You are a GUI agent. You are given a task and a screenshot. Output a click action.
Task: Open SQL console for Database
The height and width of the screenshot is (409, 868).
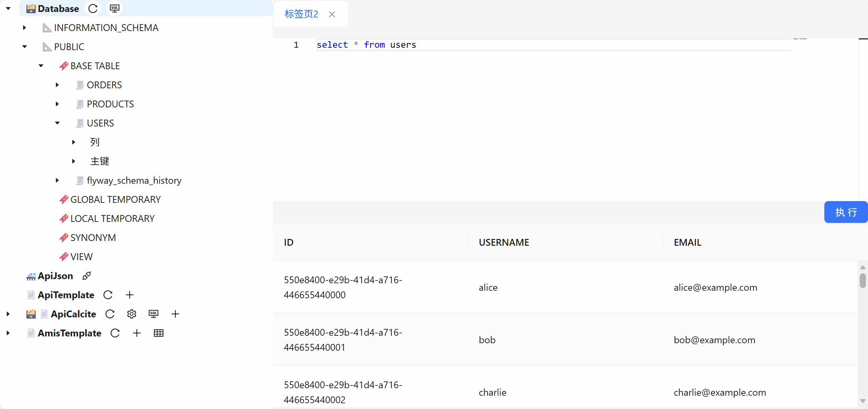pos(115,9)
